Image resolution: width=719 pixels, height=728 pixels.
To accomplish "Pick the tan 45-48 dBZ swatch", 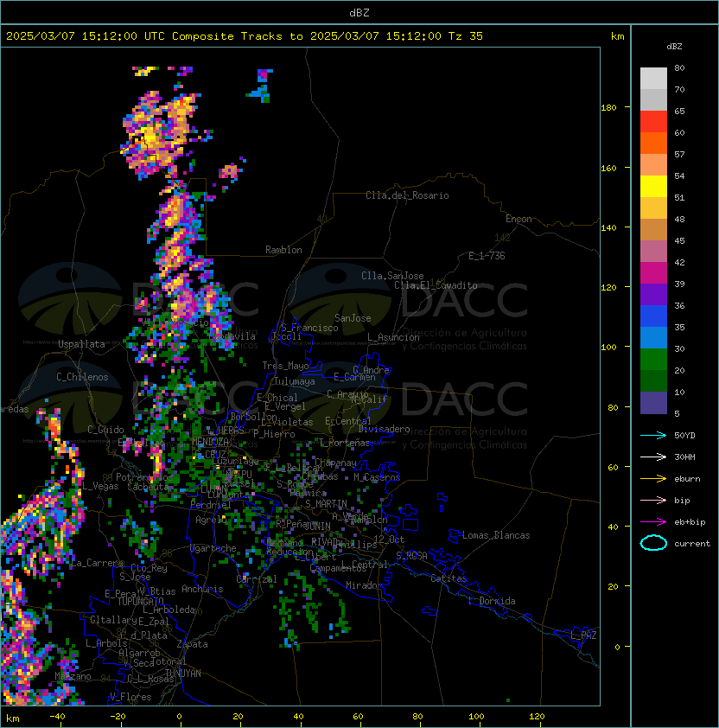I will tap(653, 229).
